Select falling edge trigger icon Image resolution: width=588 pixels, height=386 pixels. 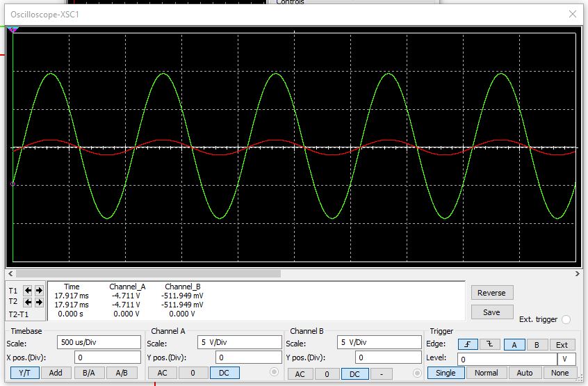(x=489, y=344)
